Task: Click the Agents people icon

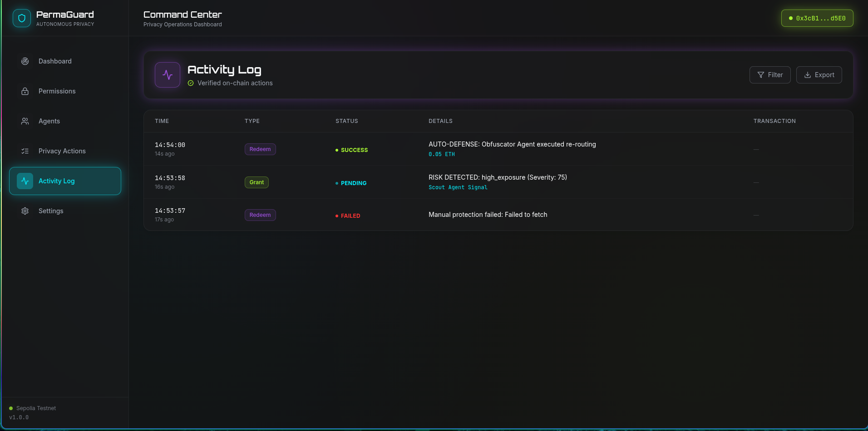Action: tap(25, 121)
